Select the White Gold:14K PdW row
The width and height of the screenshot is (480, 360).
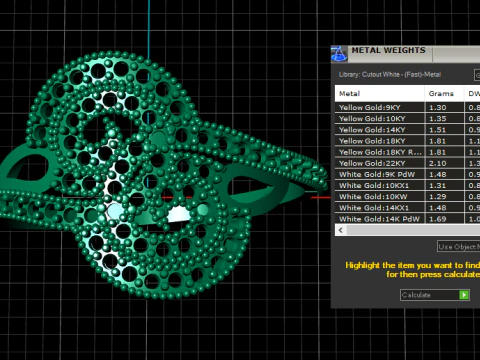pos(407,219)
